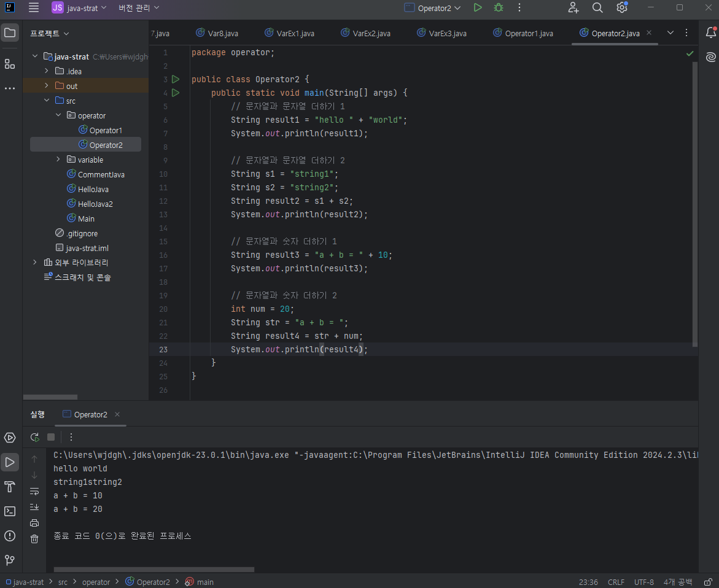Viewport: 719px width, 588px height.
Task: Expand the out folder
Action: tap(46, 86)
